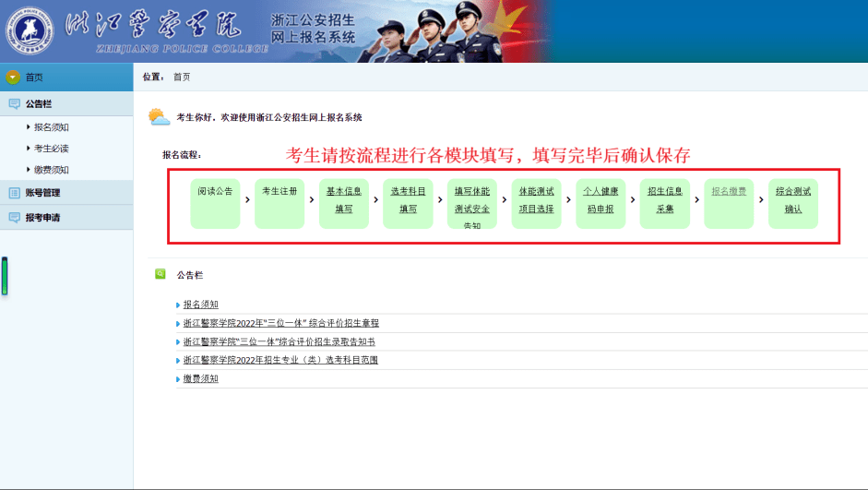Viewport: 868px width, 490px height.
Task: Click the 报名流程 label text
Action: (182, 155)
